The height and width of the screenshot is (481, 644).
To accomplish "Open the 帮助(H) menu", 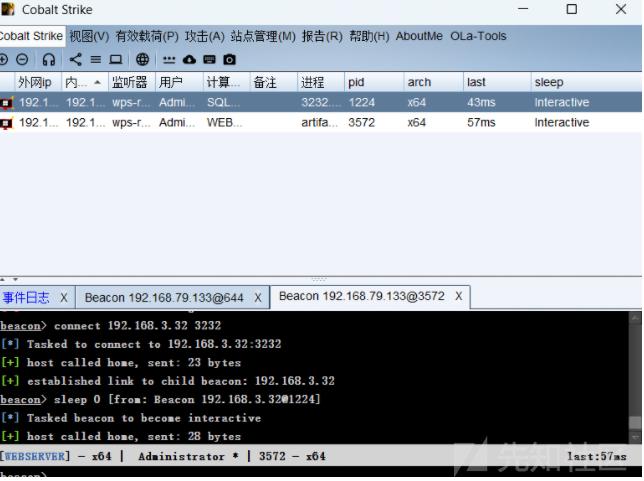I will (x=369, y=36).
